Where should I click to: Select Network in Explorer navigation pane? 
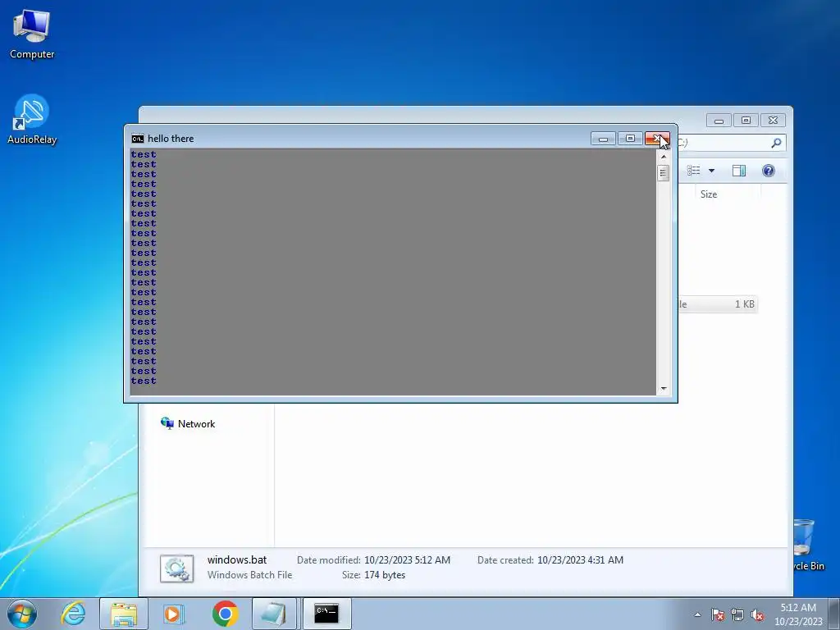188,424
